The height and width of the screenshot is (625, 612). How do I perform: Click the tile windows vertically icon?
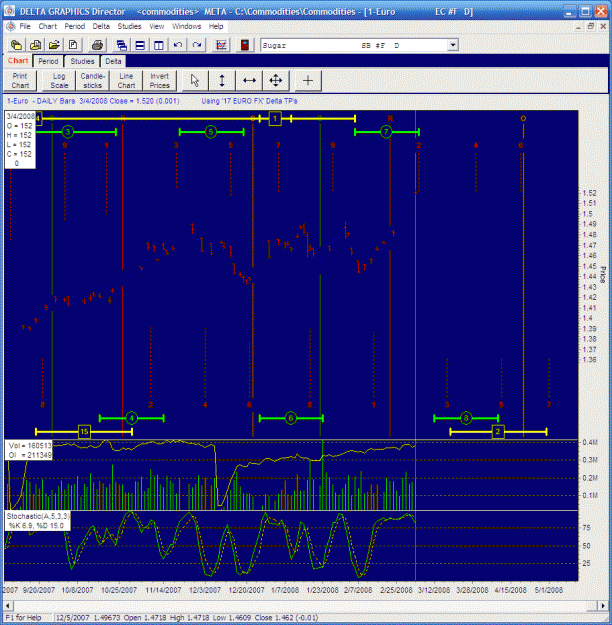[159, 45]
